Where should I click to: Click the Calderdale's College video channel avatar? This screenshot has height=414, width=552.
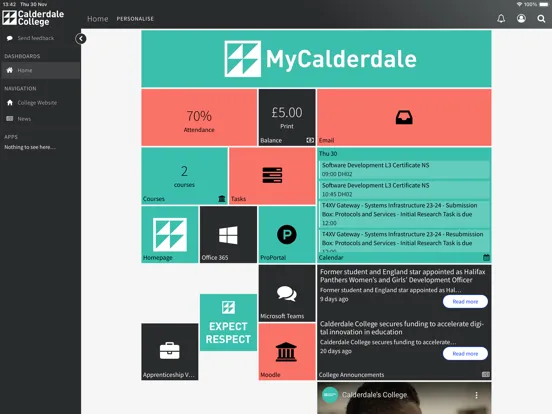(330, 395)
